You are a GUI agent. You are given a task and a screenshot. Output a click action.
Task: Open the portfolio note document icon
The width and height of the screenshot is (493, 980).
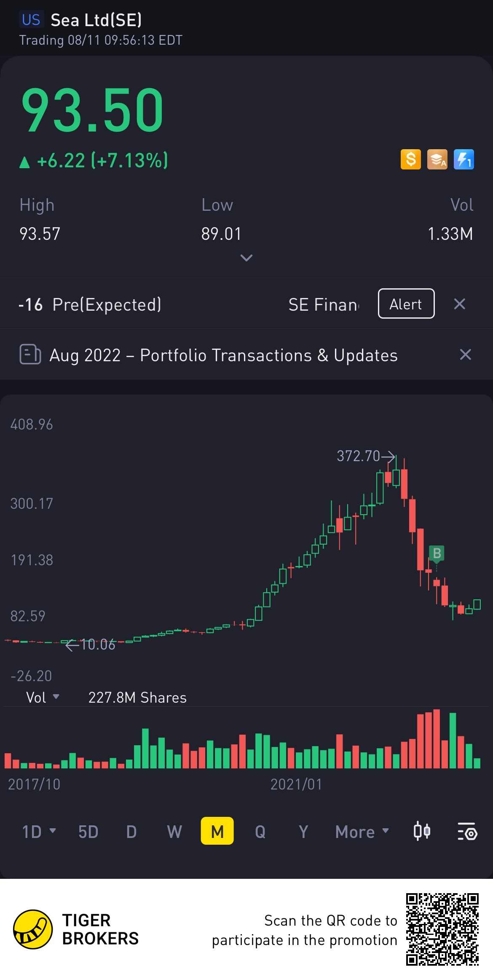[30, 354]
